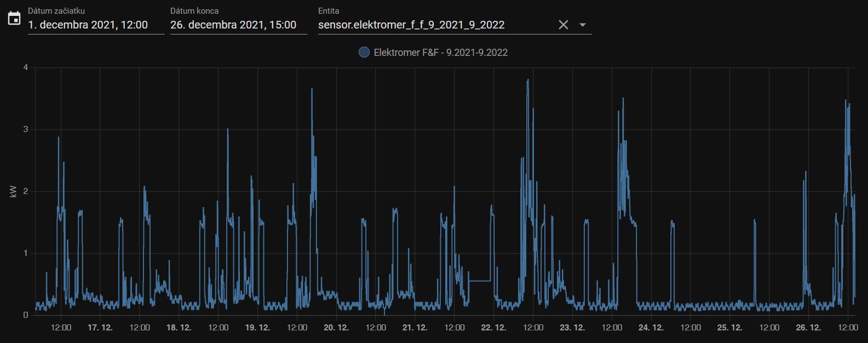Viewport: 868px width, 343px height.
Task: Click the 19. 12. axis date label
Action: (258, 328)
